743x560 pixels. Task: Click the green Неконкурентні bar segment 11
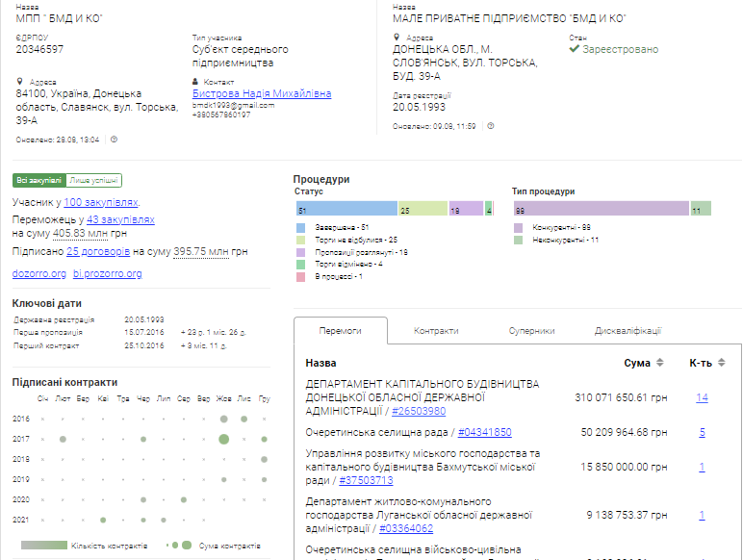click(701, 209)
